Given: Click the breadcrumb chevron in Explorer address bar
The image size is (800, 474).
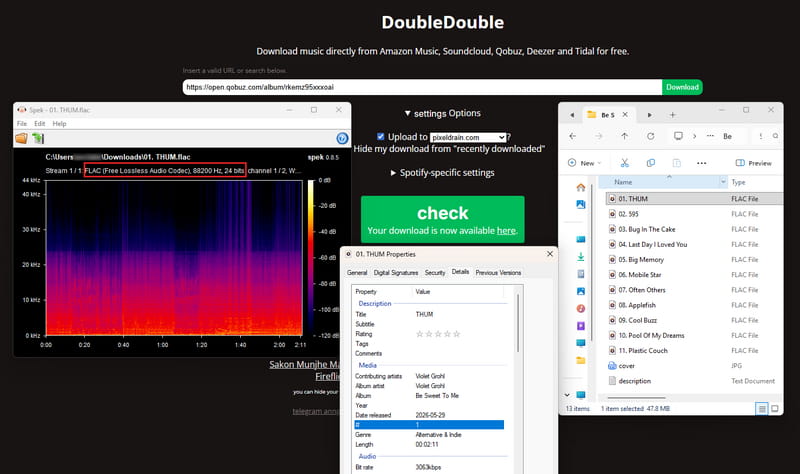Looking at the screenshot, I should (x=694, y=136).
